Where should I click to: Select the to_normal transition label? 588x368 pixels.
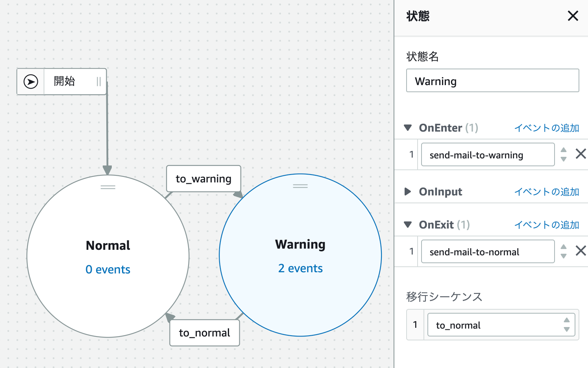point(204,333)
